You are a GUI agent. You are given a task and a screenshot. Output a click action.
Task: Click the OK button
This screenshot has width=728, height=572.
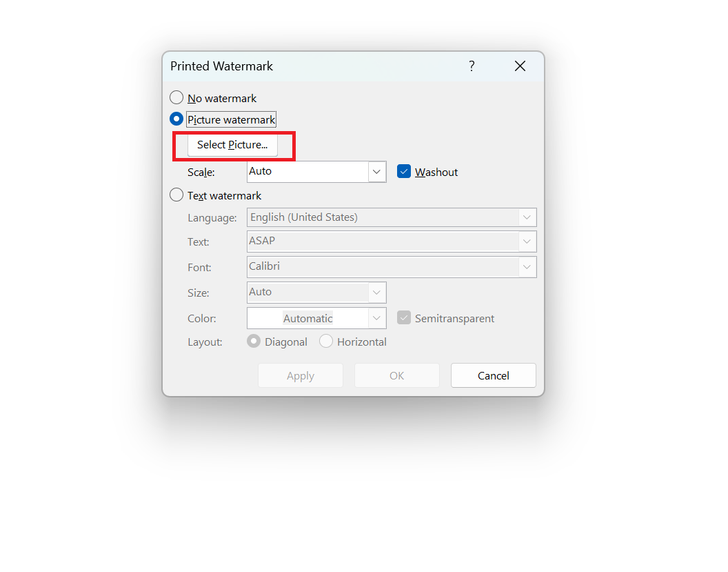click(397, 375)
